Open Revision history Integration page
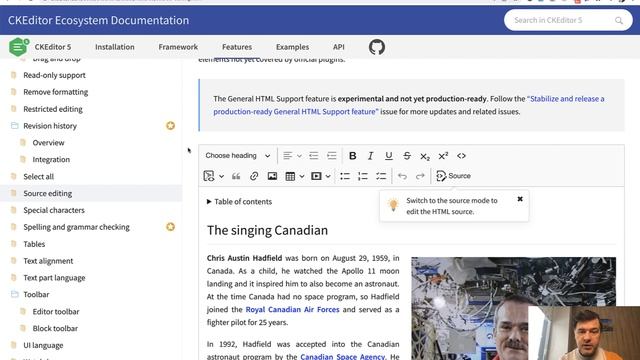The image size is (640, 360). [51, 160]
